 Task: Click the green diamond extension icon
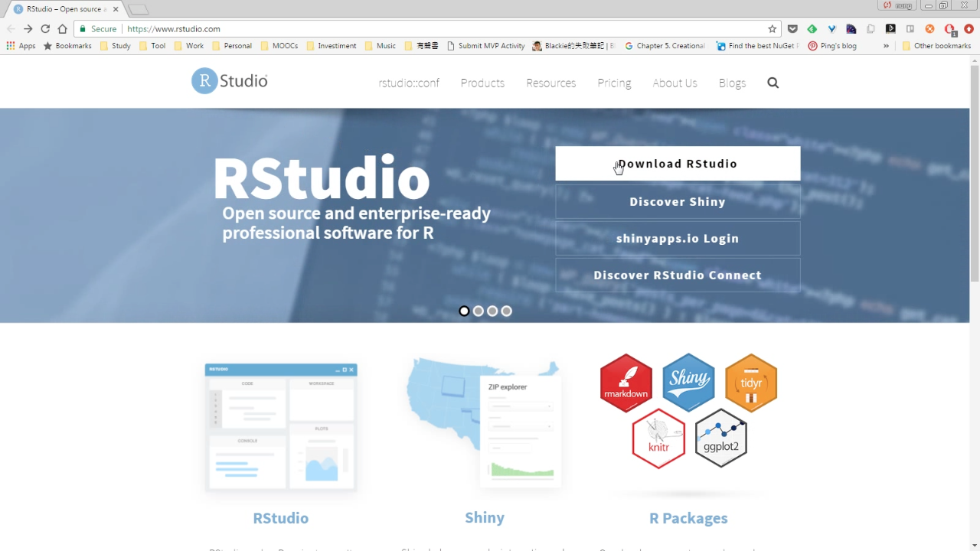pyautogui.click(x=812, y=29)
